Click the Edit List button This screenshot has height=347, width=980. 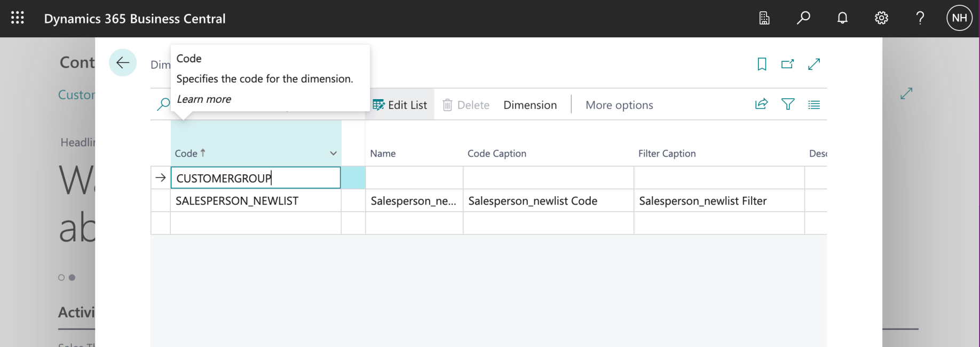point(400,105)
